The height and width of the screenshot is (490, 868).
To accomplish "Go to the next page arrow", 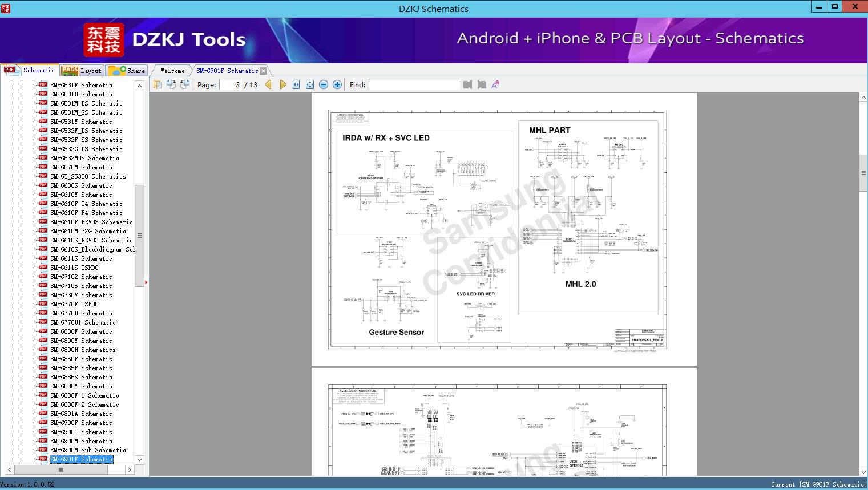I will [x=282, y=84].
